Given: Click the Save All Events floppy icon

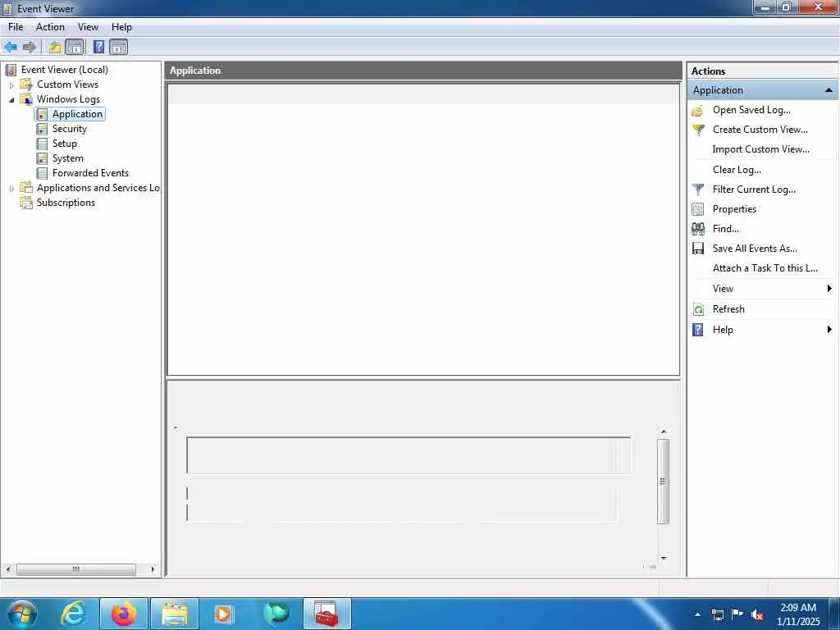Looking at the screenshot, I should [x=698, y=249].
